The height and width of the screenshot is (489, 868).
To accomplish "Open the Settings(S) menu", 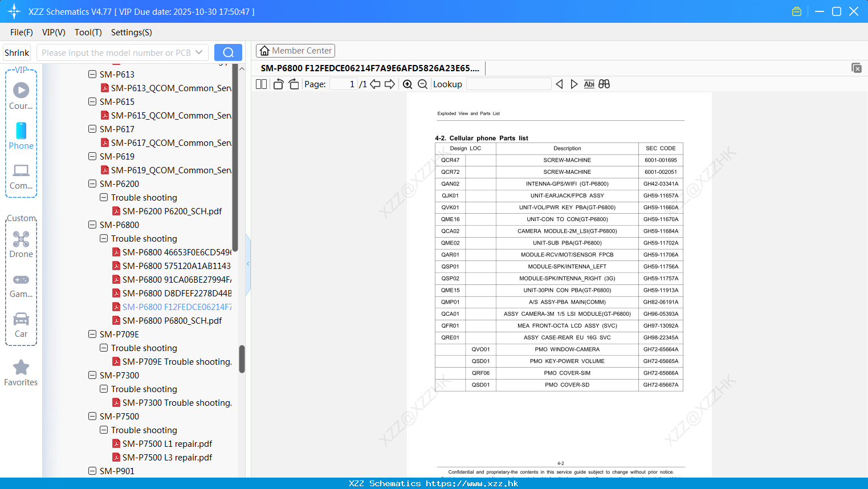I will pyautogui.click(x=132, y=32).
